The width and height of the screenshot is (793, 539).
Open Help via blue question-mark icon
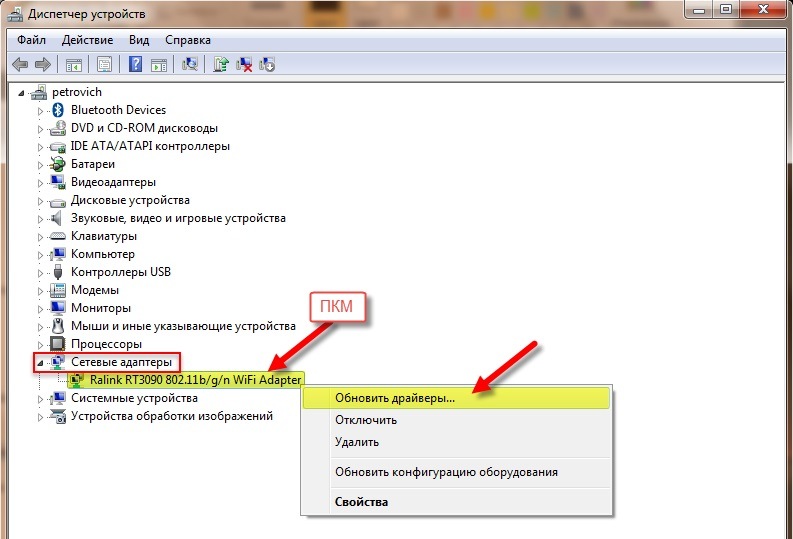click(x=135, y=64)
